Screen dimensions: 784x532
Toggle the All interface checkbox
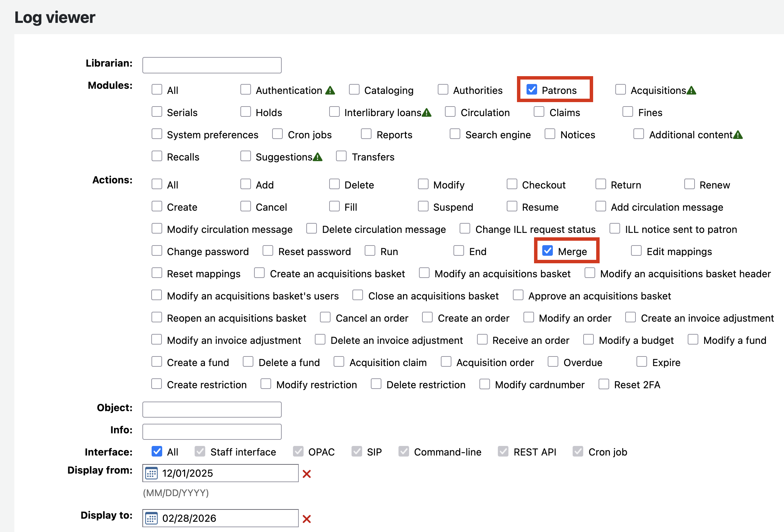[157, 451]
